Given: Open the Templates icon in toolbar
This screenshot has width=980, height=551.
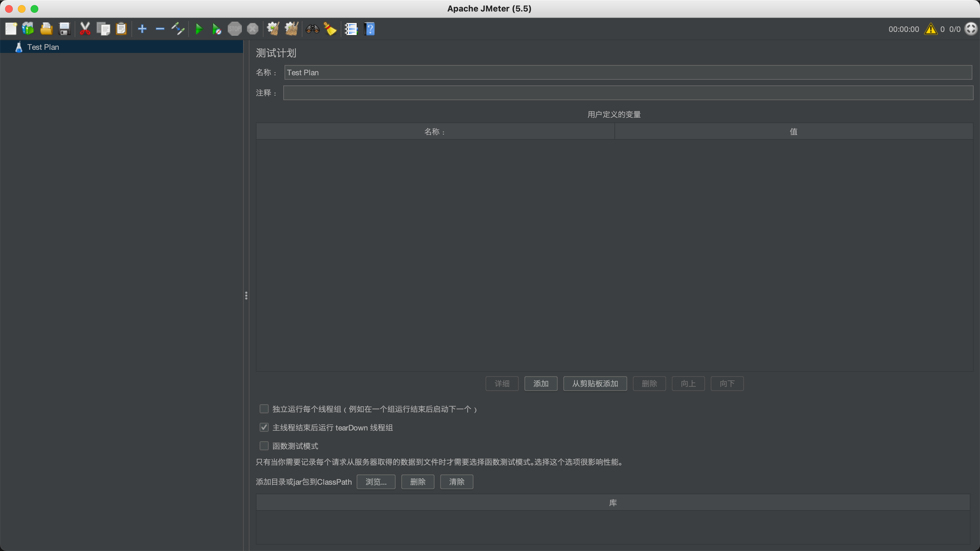Looking at the screenshot, I should point(28,29).
